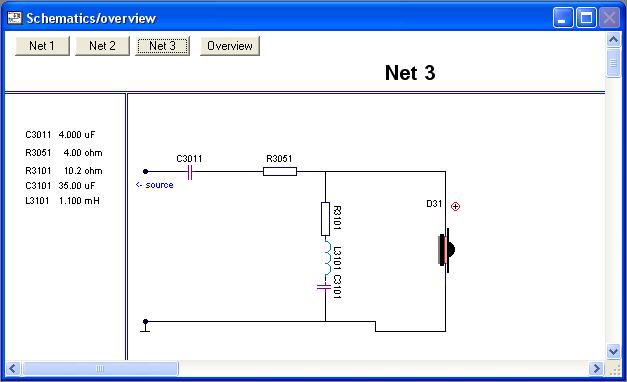Click the 'C3101 35.00 uF' list entry

point(60,186)
